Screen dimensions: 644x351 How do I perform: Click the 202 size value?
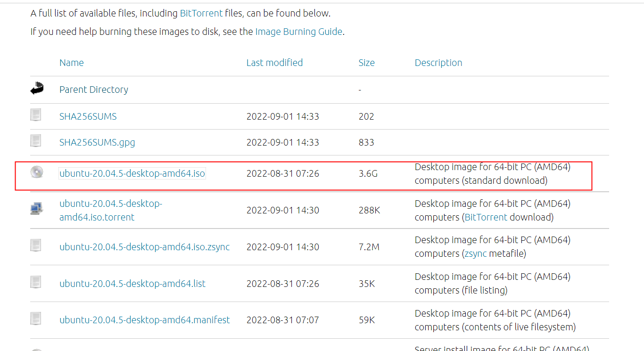(366, 116)
